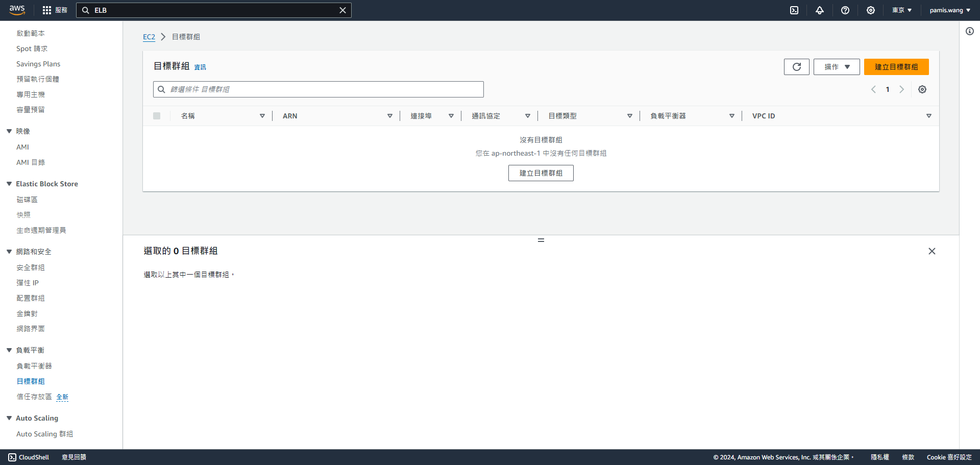Click the ELB search box
980x465 pixels.
214,10
